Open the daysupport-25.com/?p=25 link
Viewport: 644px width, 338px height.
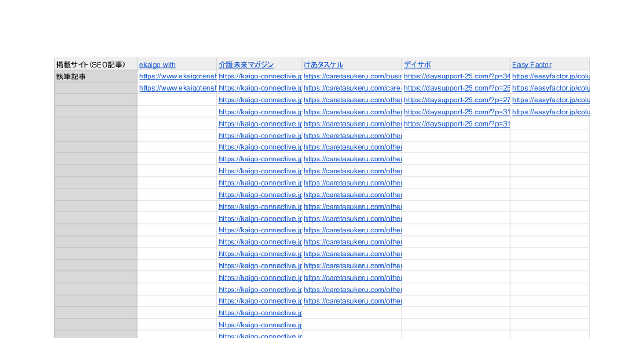click(457, 88)
